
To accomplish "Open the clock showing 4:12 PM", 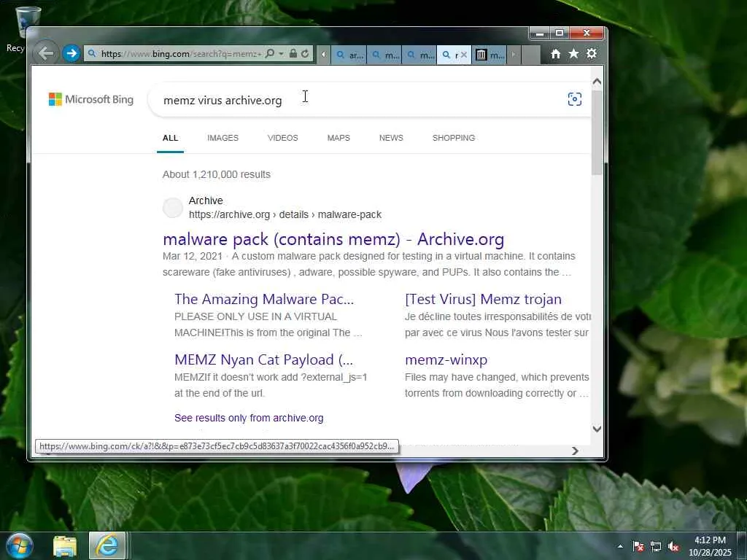I will click(710, 546).
